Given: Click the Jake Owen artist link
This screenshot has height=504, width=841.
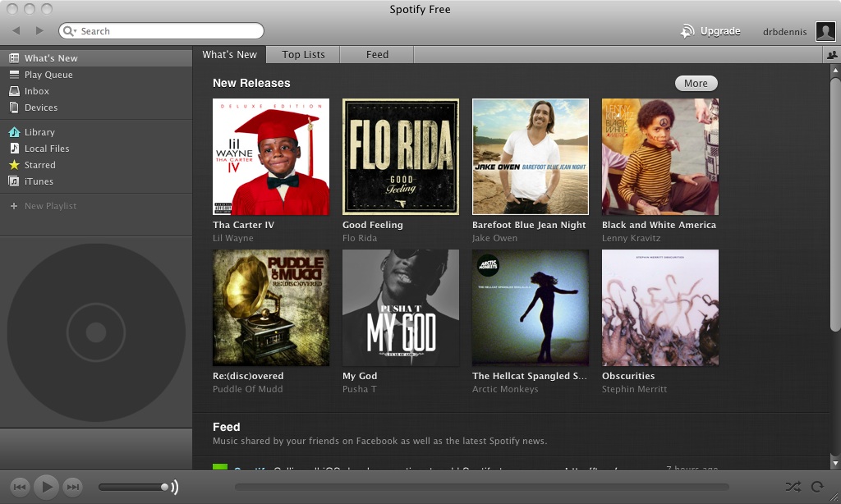Looking at the screenshot, I should (494, 238).
